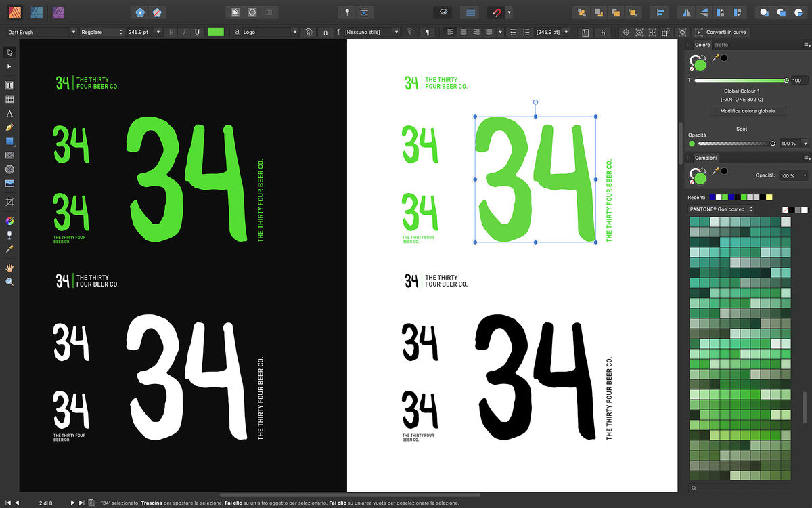Select the View hand tool
812x508 pixels.
click(x=9, y=268)
